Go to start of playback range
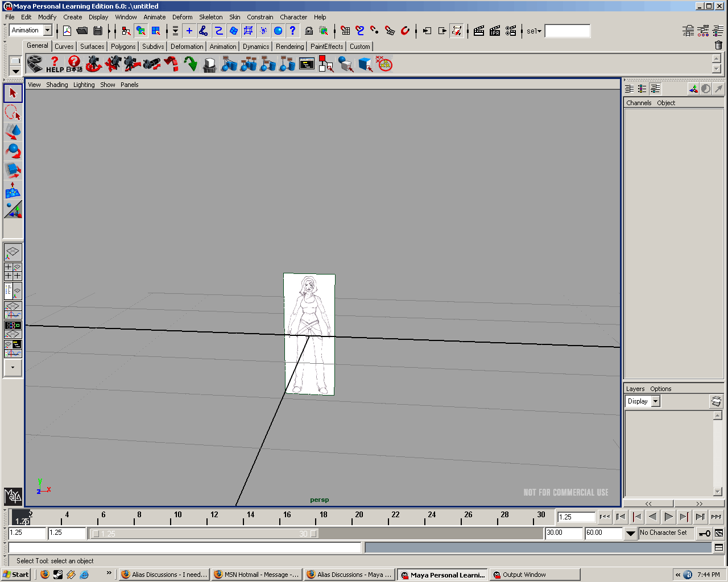Viewport: 728px width, 582px height. 605,517
